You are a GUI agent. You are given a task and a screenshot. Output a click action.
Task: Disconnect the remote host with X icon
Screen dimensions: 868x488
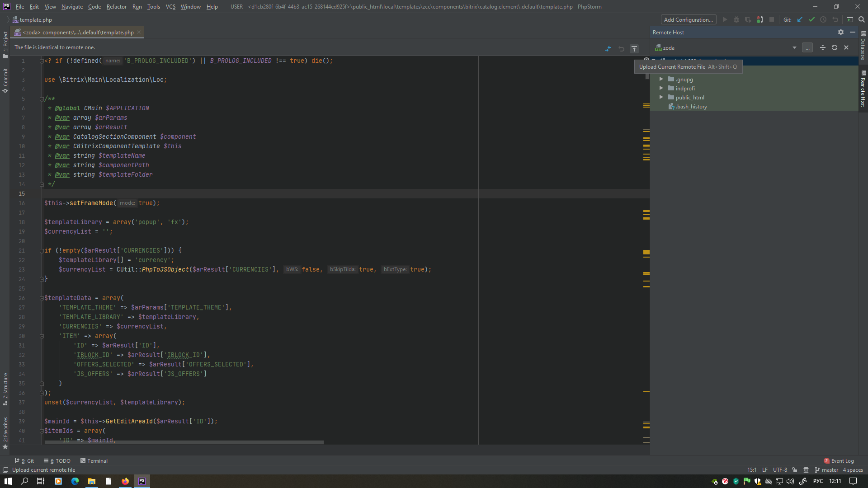pos(846,47)
